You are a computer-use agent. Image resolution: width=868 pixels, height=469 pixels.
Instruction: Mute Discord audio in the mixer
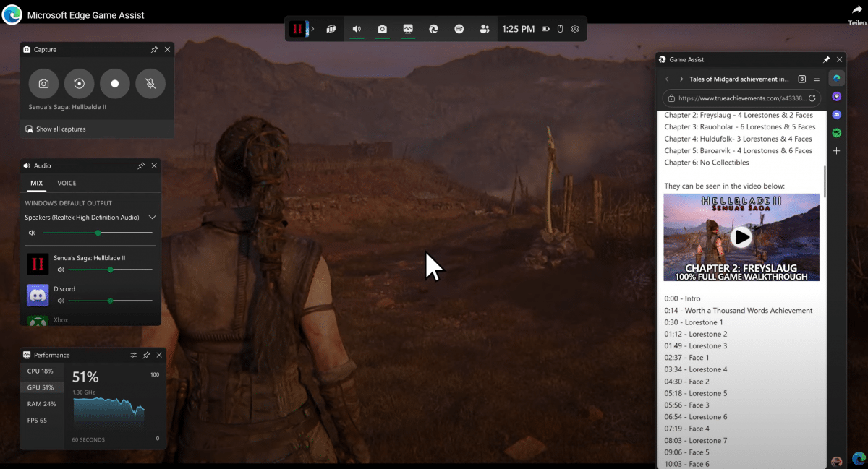[61, 300]
